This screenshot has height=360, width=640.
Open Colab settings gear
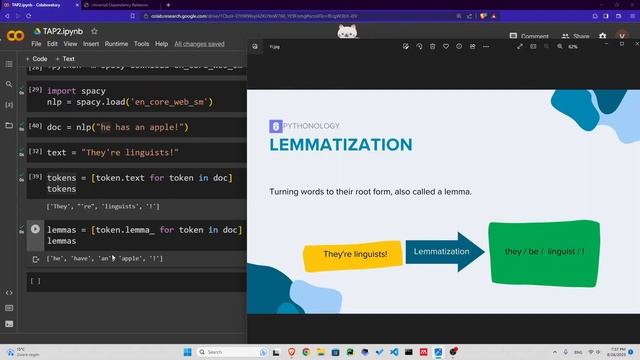click(602, 36)
